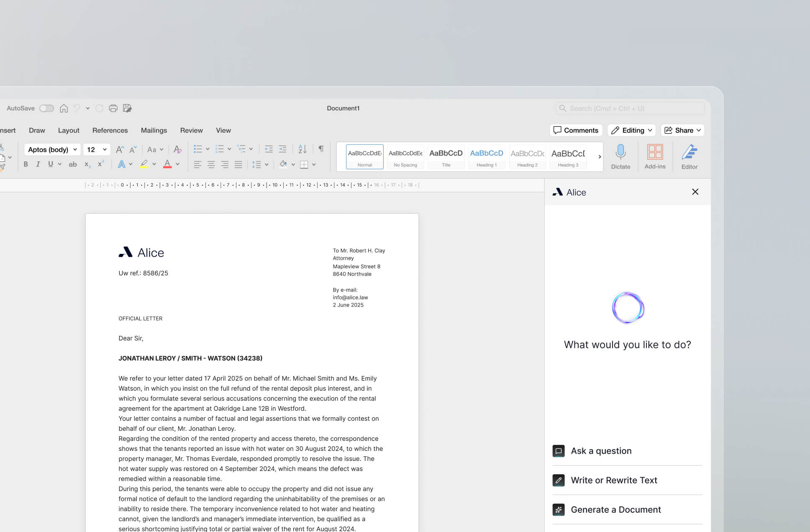Switch to the Mailings tab
Viewport: 810px width, 532px height.
pos(154,130)
